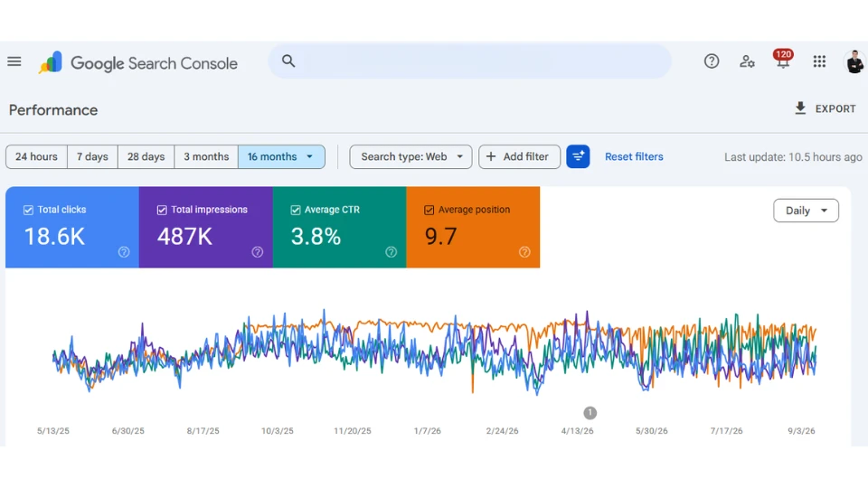Click the 5/13/25 axis date label
The image size is (868, 488).
[53, 430]
